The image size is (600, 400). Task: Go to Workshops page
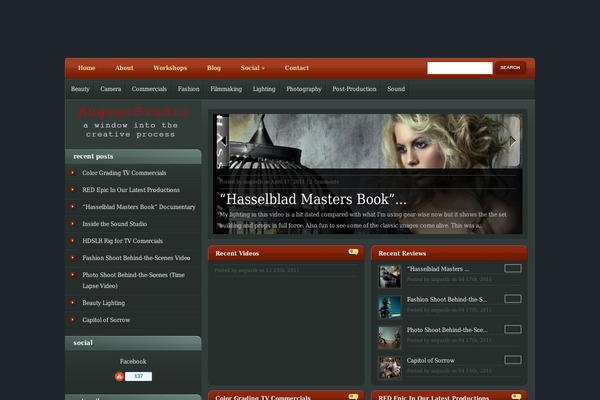coord(170,68)
